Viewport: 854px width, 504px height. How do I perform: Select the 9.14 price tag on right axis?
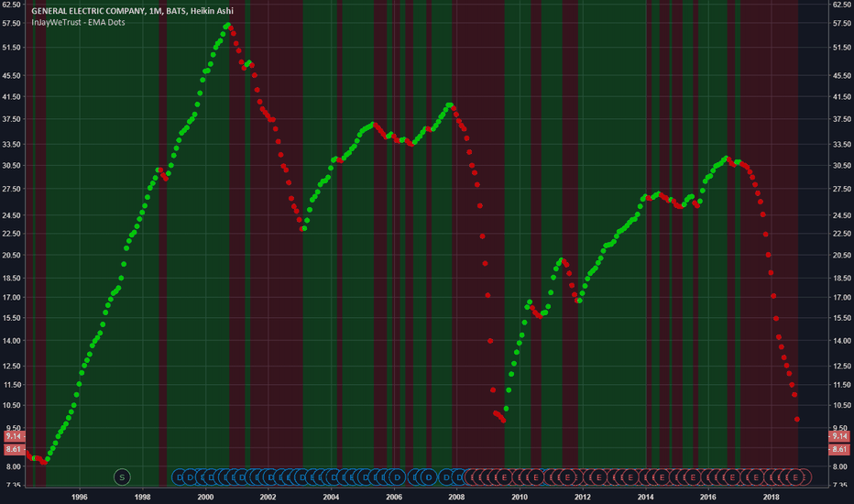(x=838, y=436)
